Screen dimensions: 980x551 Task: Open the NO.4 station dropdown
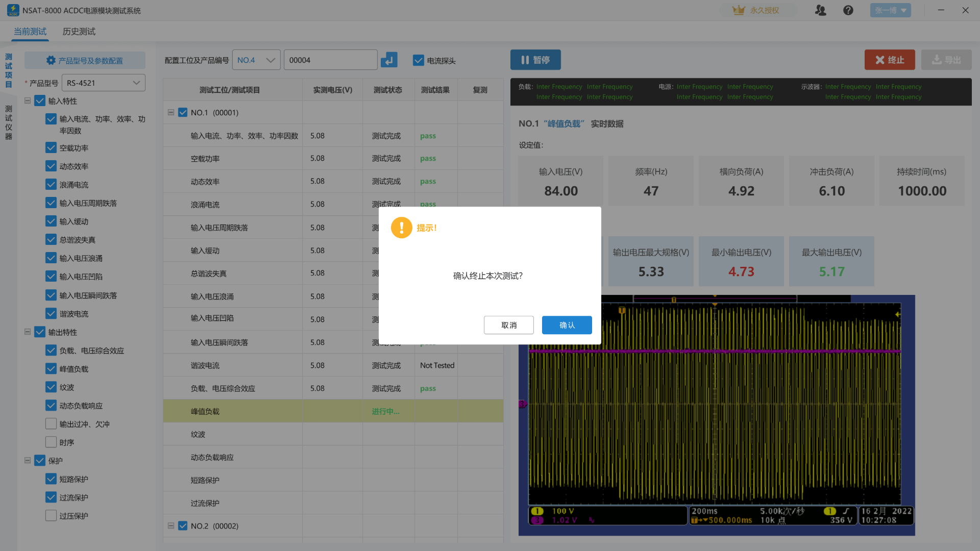(x=256, y=60)
